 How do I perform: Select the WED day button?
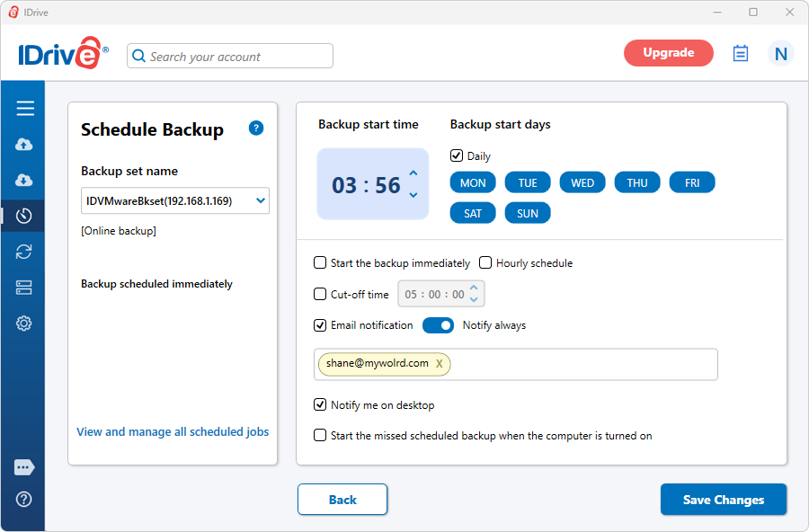coord(582,183)
